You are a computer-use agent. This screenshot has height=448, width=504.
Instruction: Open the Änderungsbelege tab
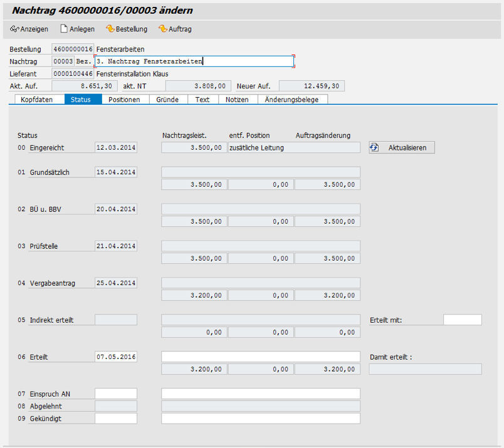291,100
